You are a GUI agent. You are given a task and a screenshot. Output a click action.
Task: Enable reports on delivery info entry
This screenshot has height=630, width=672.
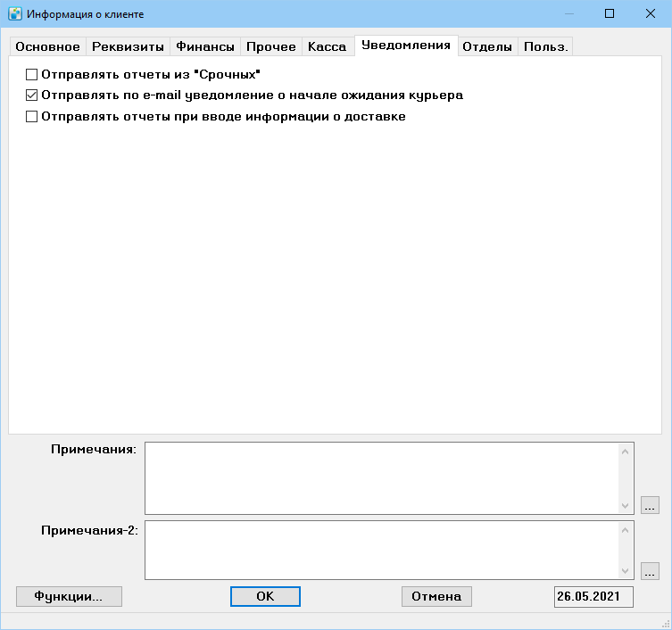tap(32, 117)
